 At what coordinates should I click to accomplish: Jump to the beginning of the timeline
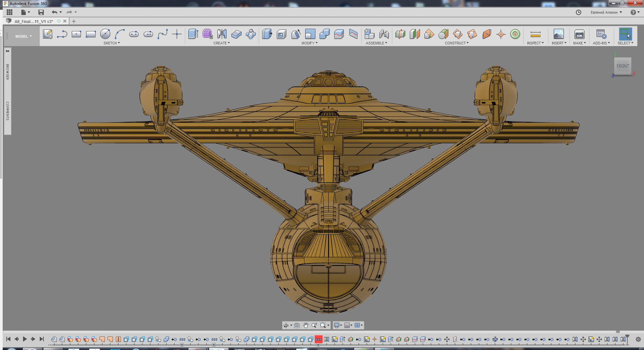8,339
